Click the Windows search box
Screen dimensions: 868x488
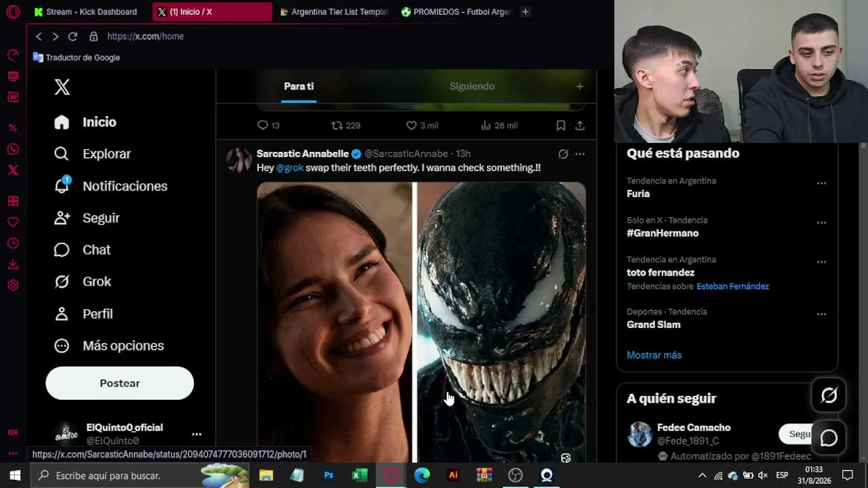(x=140, y=475)
